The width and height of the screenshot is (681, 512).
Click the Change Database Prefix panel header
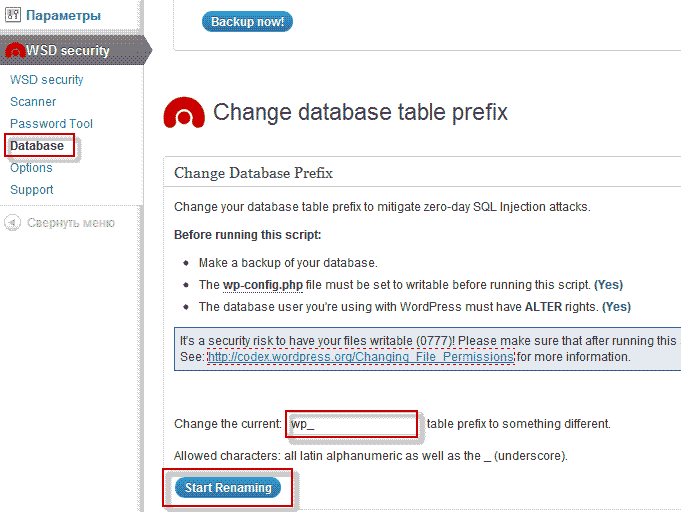(253, 173)
